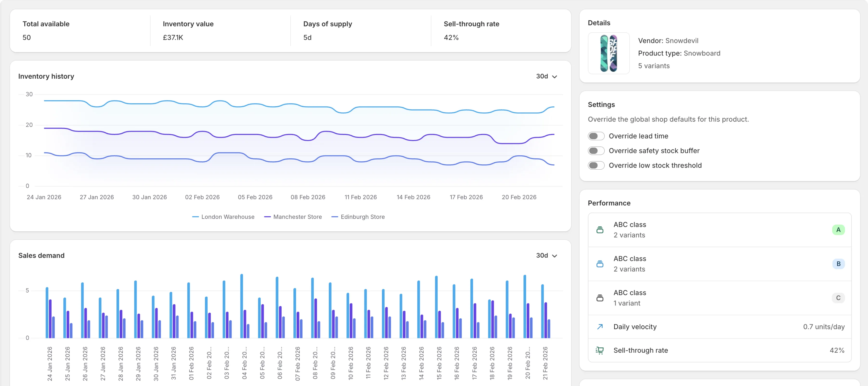Hide the Manchester Store series via legend
Image resolution: width=868 pixels, height=386 pixels.
coord(297,217)
